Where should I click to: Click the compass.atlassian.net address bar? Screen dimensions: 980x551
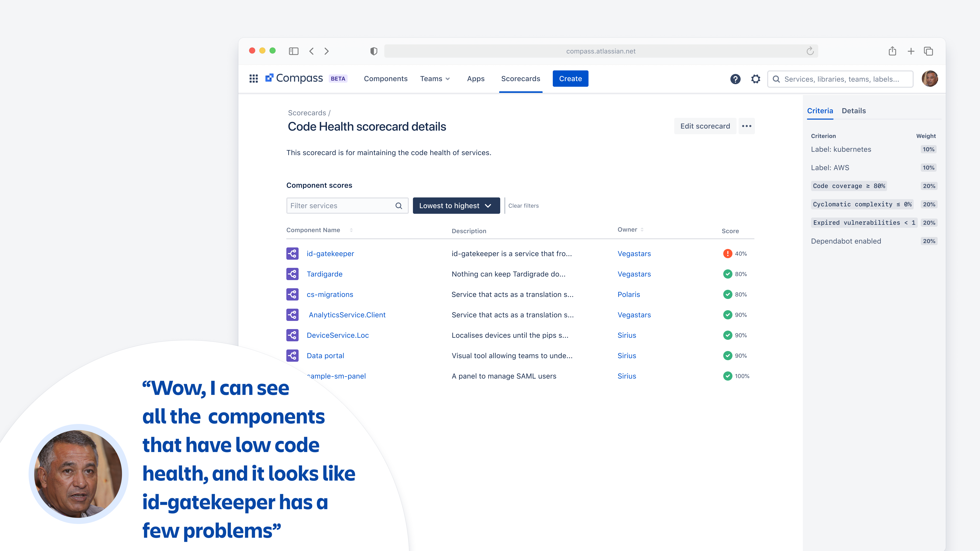tap(601, 51)
